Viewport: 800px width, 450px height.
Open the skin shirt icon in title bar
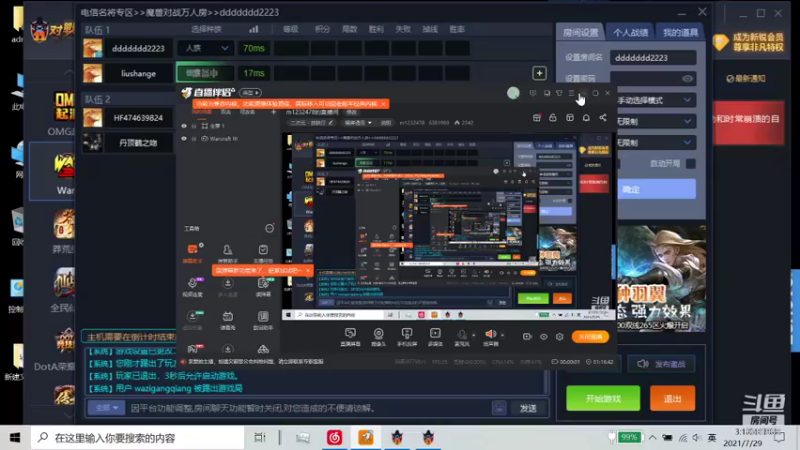click(x=559, y=93)
